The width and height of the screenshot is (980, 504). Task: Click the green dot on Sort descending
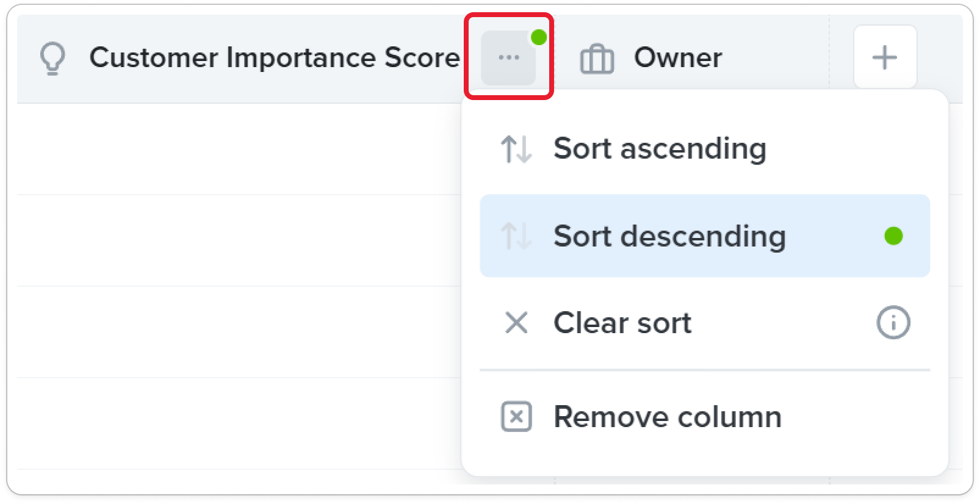tap(893, 236)
